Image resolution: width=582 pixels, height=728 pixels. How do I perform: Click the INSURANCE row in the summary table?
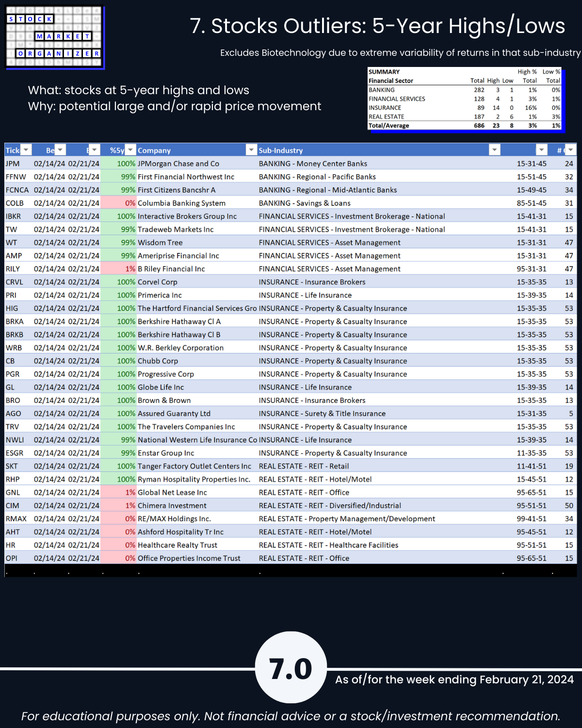tap(464, 107)
